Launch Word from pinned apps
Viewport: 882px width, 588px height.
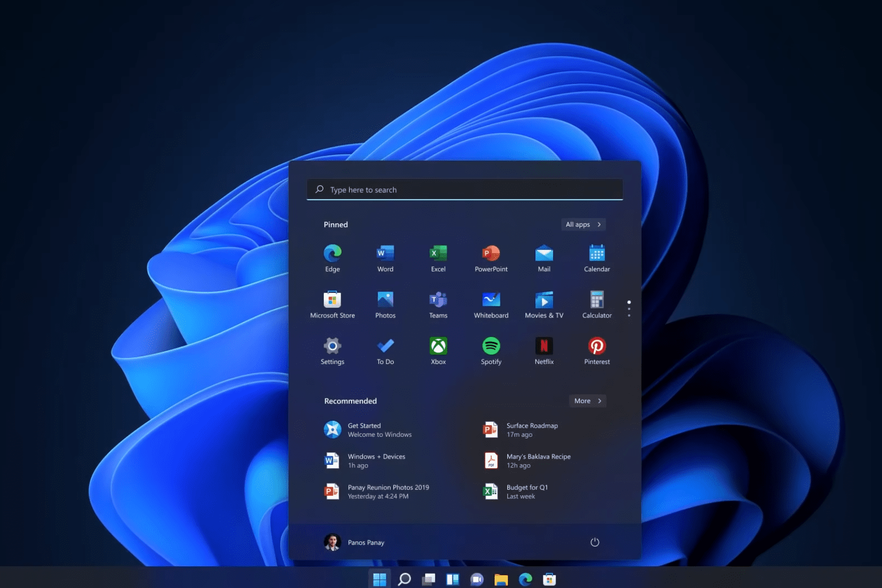385,258
